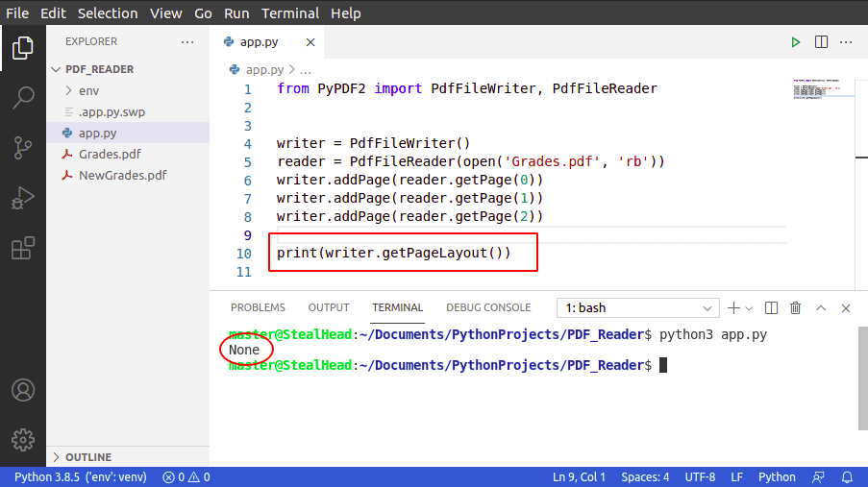The width and height of the screenshot is (868, 487).
Task: Open Grades.pdf in the explorer
Action: (128, 154)
